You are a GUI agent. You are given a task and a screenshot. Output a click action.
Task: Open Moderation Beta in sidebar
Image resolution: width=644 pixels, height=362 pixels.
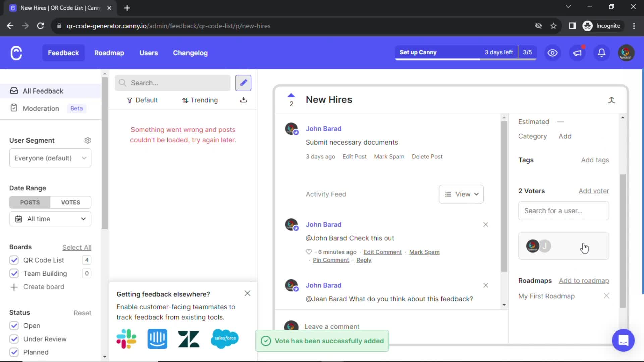tap(50, 108)
